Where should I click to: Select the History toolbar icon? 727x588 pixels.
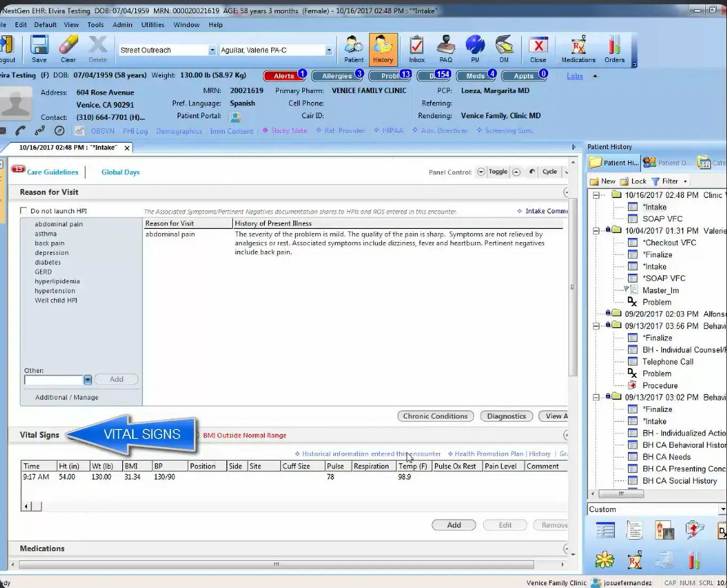click(x=383, y=48)
